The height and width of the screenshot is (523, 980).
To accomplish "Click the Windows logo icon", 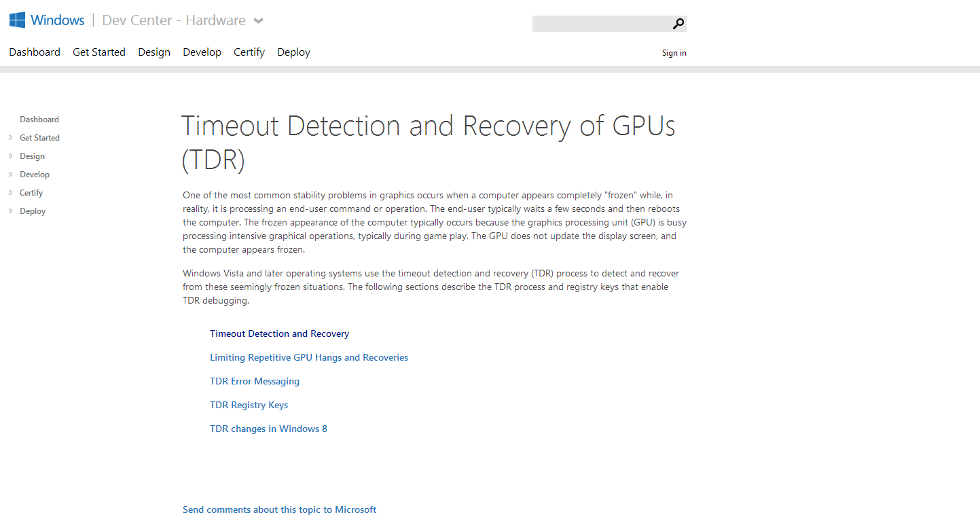I will [18, 20].
